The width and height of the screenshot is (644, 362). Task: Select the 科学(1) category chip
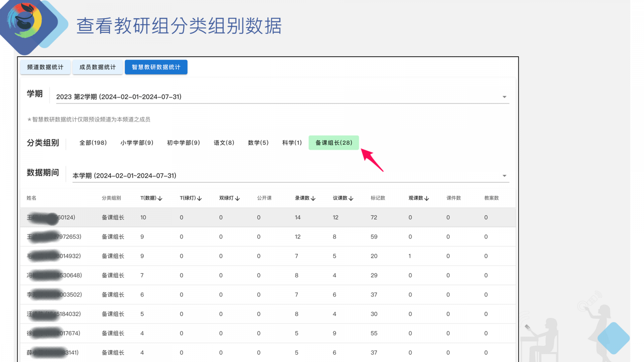tap(291, 142)
